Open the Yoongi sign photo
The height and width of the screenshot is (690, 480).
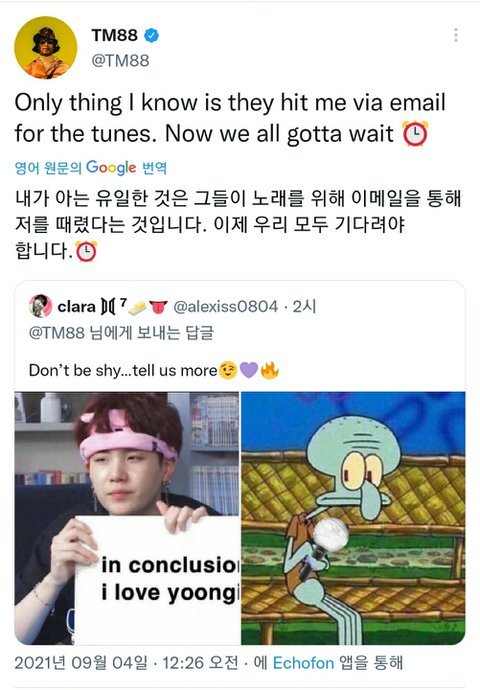pyautogui.click(x=127, y=518)
